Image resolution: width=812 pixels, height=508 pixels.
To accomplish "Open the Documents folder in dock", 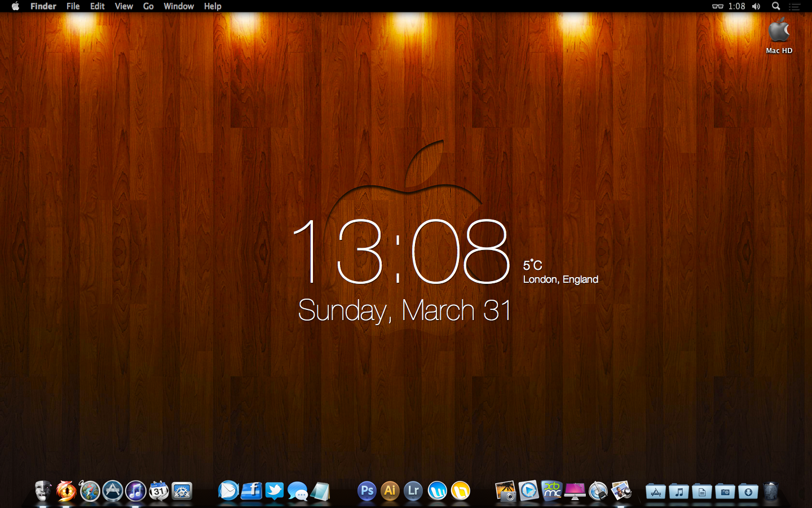I will pyautogui.click(x=702, y=492).
